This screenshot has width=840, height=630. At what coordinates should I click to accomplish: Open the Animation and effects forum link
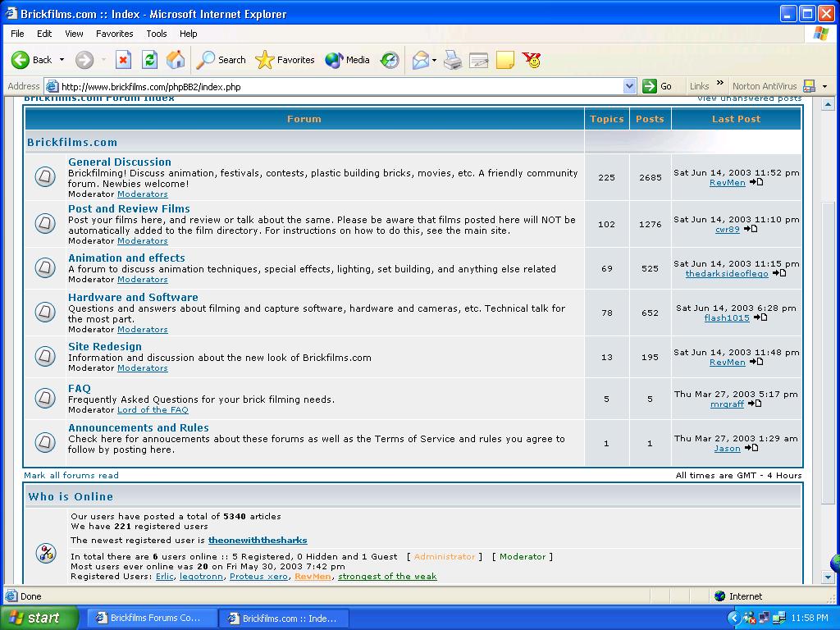(126, 258)
